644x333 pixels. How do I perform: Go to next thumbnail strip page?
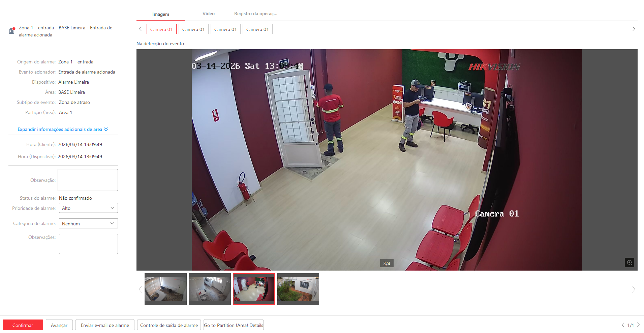coord(633,289)
